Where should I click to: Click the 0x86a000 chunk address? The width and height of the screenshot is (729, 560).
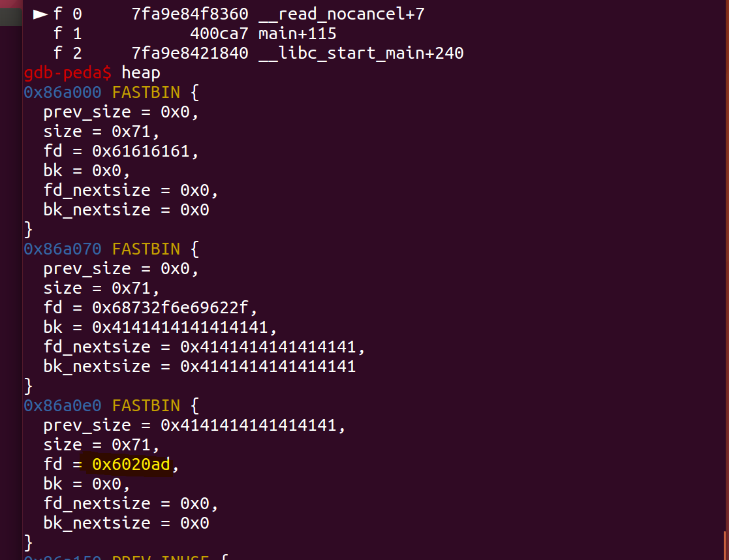coord(63,92)
